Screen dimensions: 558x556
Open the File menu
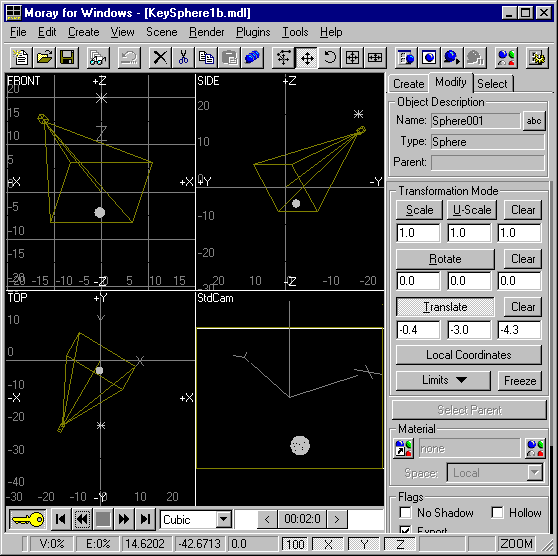click(x=18, y=32)
